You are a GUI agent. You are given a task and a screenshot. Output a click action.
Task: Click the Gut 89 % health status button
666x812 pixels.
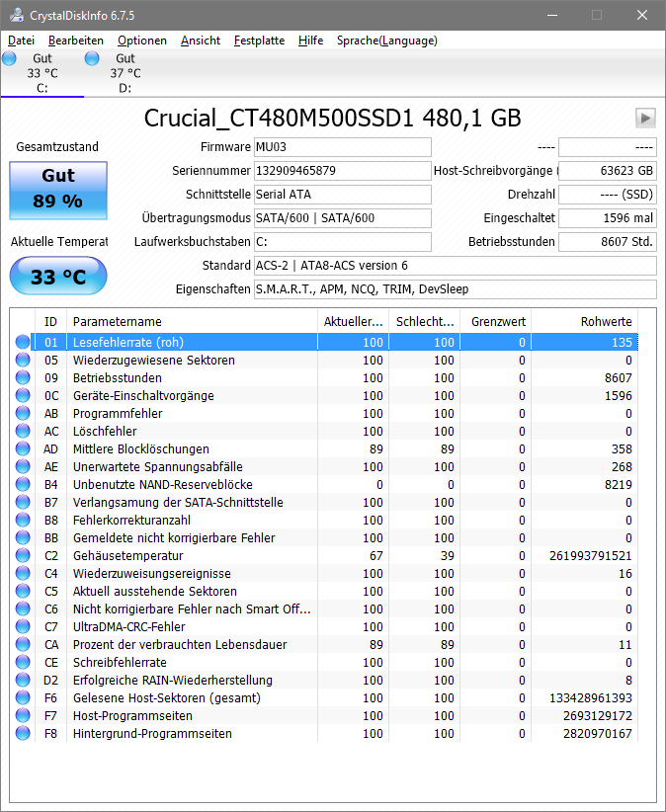pos(58,190)
